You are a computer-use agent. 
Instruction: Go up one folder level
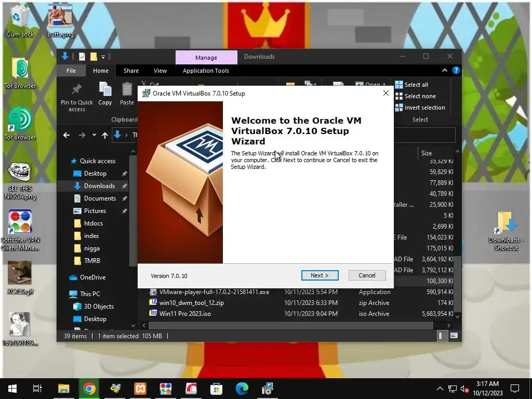click(x=105, y=136)
